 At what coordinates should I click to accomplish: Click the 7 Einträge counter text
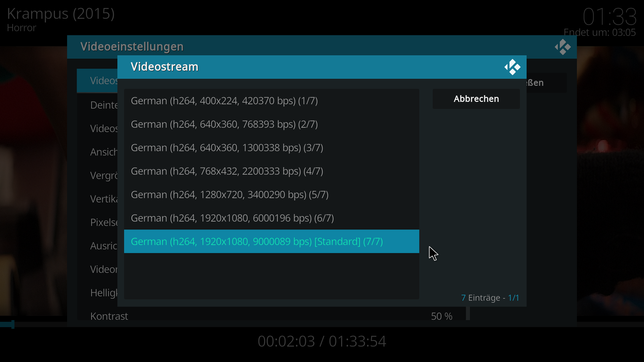[x=490, y=298]
